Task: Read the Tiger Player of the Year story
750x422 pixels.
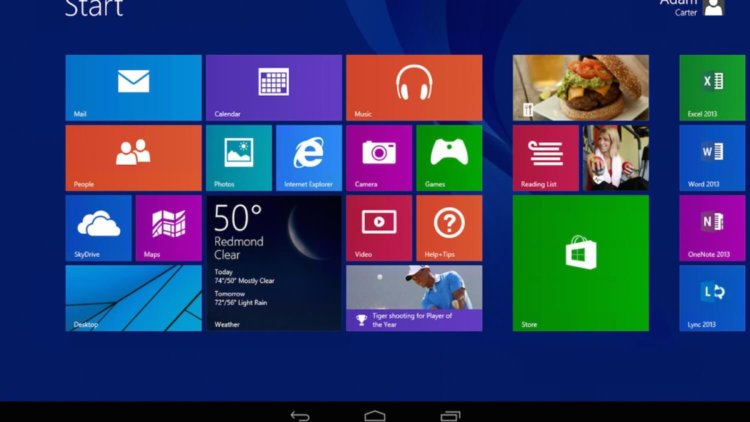Action: click(x=413, y=298)
